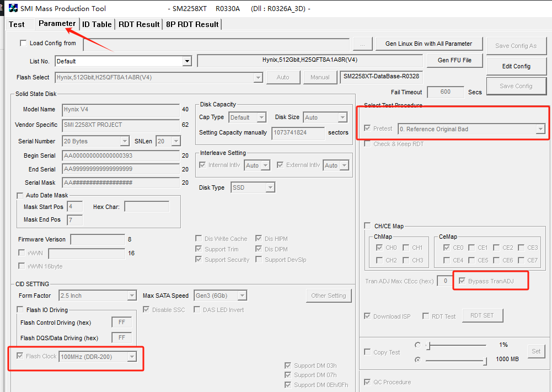Toggle Dis HIPM checkbox
552x392 pixels.
pos(259,239)
